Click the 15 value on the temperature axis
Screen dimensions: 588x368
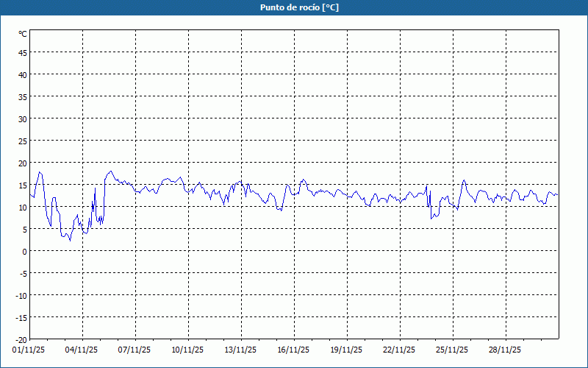click(x=23, y=185)
